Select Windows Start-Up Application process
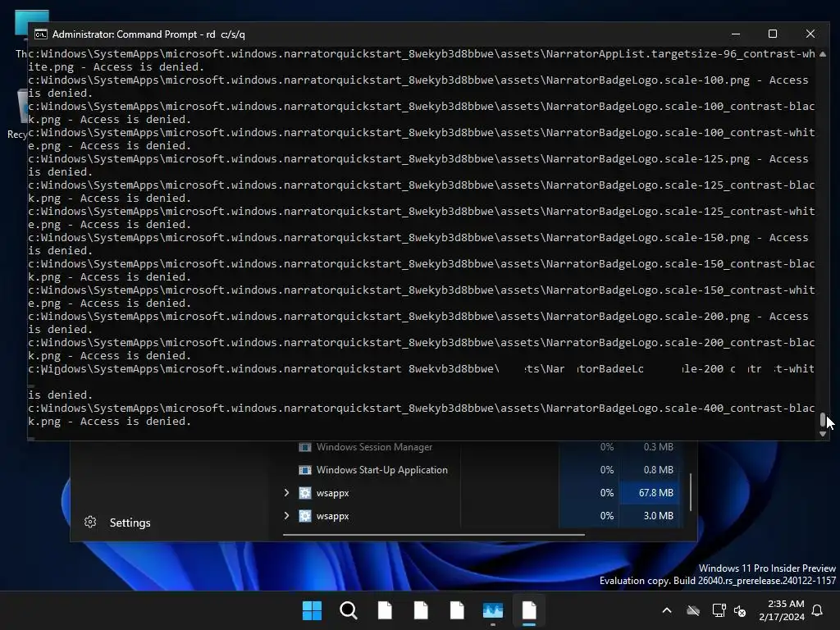 [382, 470]
